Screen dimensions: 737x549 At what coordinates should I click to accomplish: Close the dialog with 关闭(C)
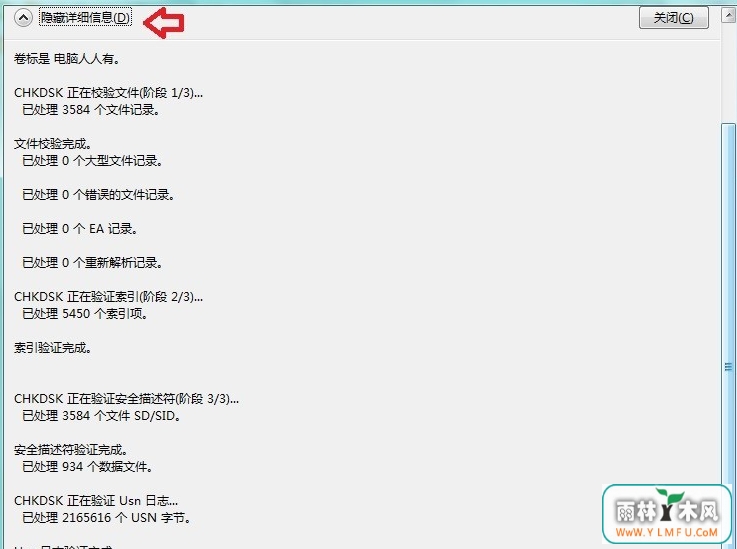674,18
